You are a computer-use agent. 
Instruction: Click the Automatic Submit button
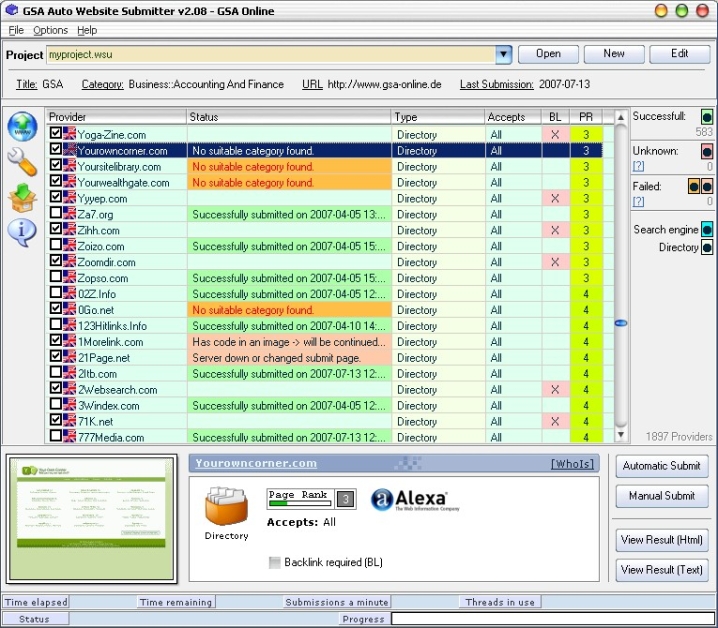pos(661,466)
